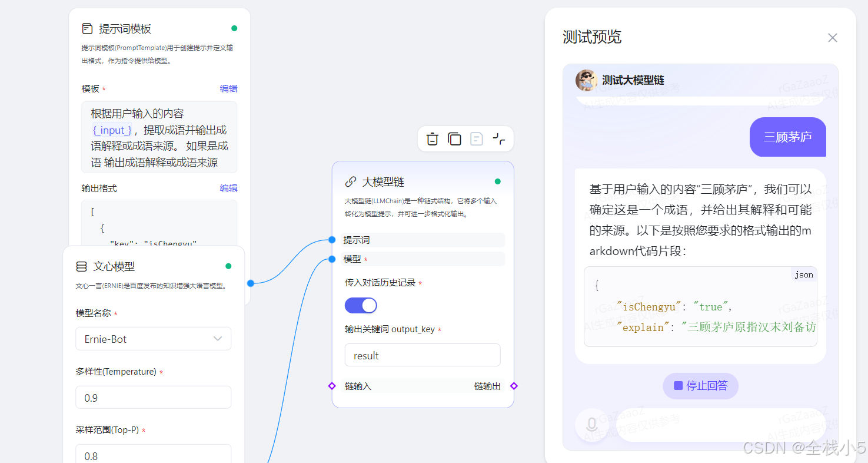Click the chat message input box
868x463 pixels.
pos(720,425)
